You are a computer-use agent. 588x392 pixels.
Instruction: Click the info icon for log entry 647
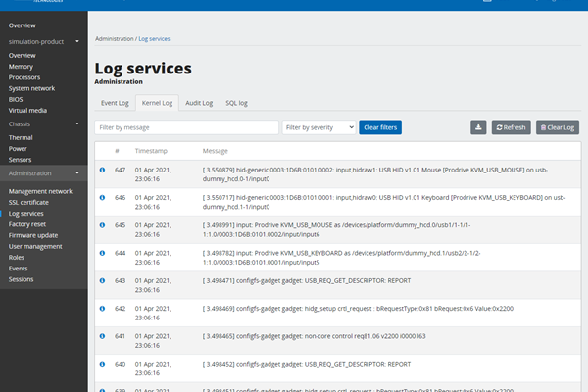[102, 170]
